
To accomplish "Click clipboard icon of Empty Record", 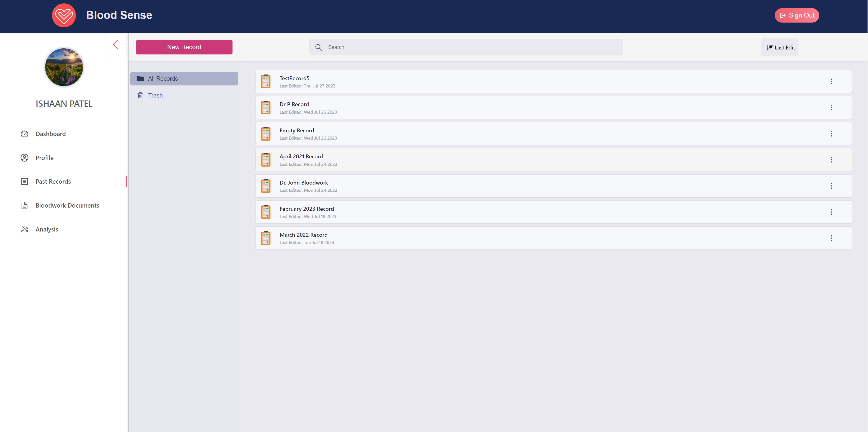I will click(x=266, y=134).
